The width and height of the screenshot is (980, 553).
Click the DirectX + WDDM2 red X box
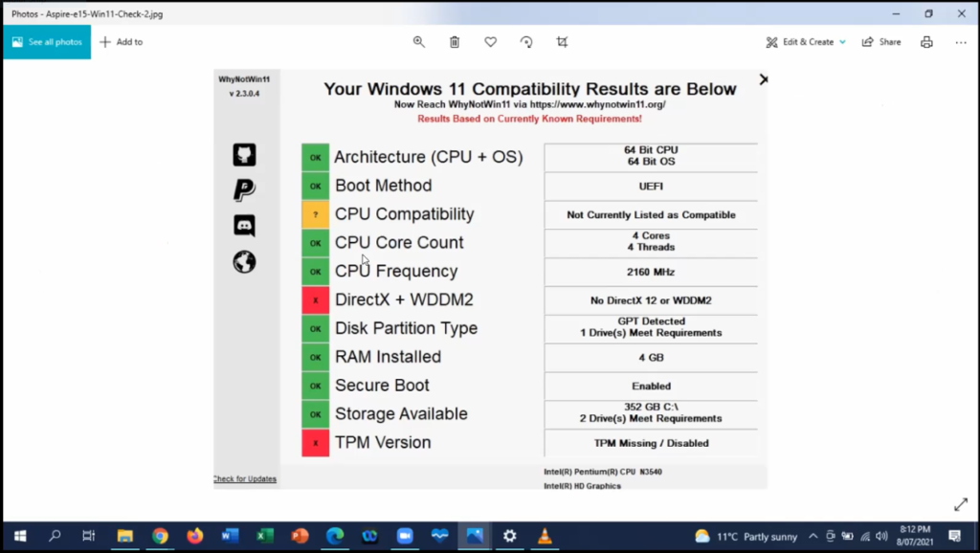tap(315, 300)
